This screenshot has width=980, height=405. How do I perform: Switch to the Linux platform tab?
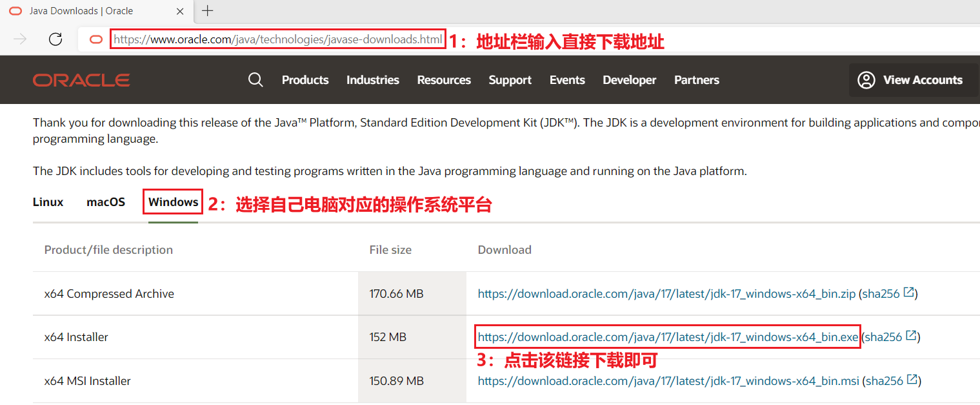click(x=48, y=202)
